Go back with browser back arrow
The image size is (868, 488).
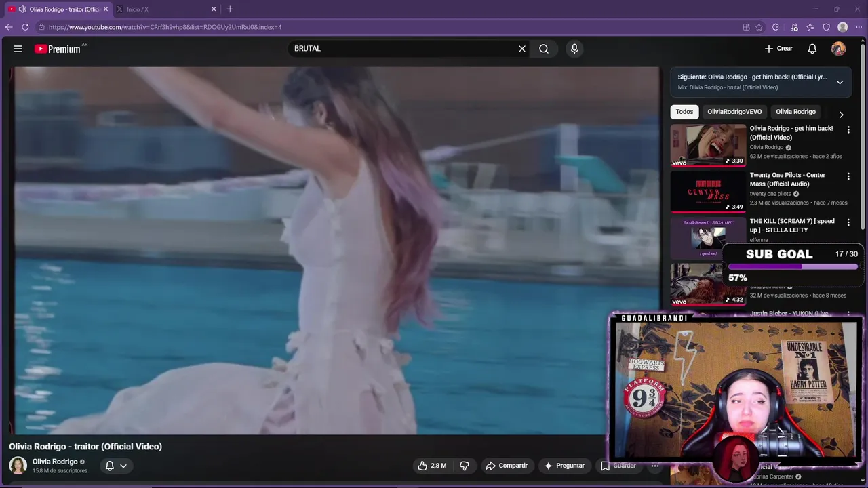pos(9,27)
